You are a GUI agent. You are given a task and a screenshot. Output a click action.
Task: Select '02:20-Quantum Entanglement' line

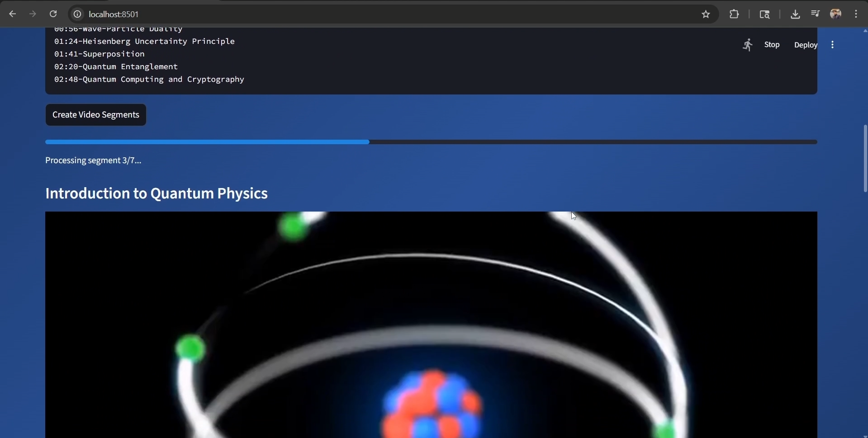point(116,67)
